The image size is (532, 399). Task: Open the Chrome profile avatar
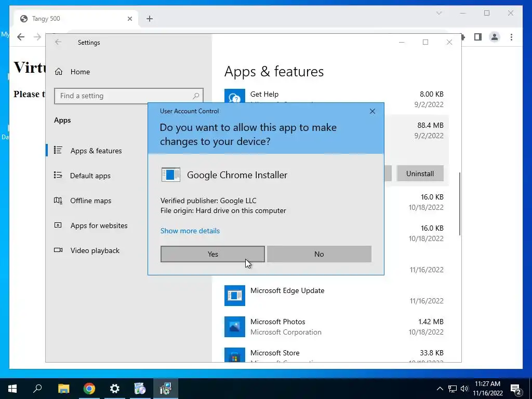coord(495,37)
